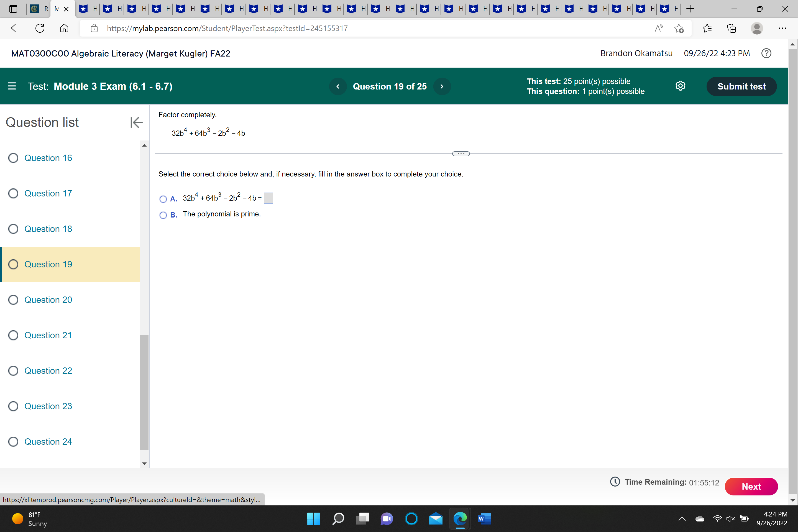Open the hamburger menu beside Test title
Image resolution: width=798 pixels, height=532 pixels.
pos(12,86)
